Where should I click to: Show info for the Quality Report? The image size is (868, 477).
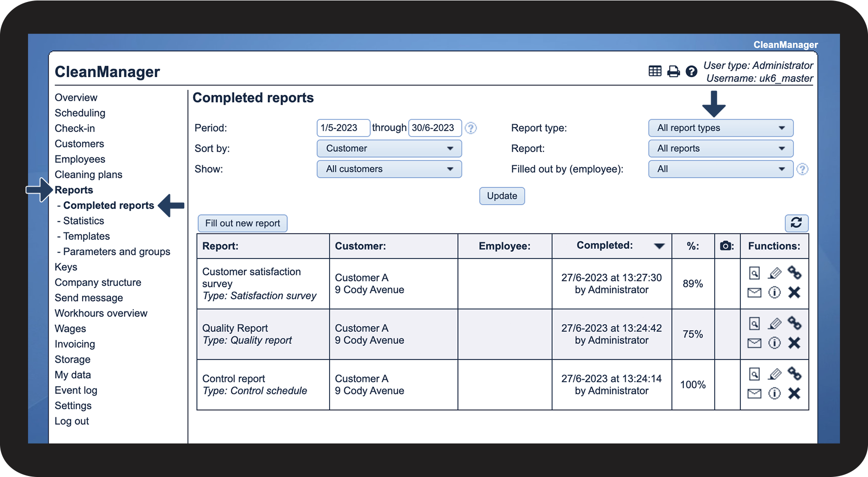coord(774,343)
